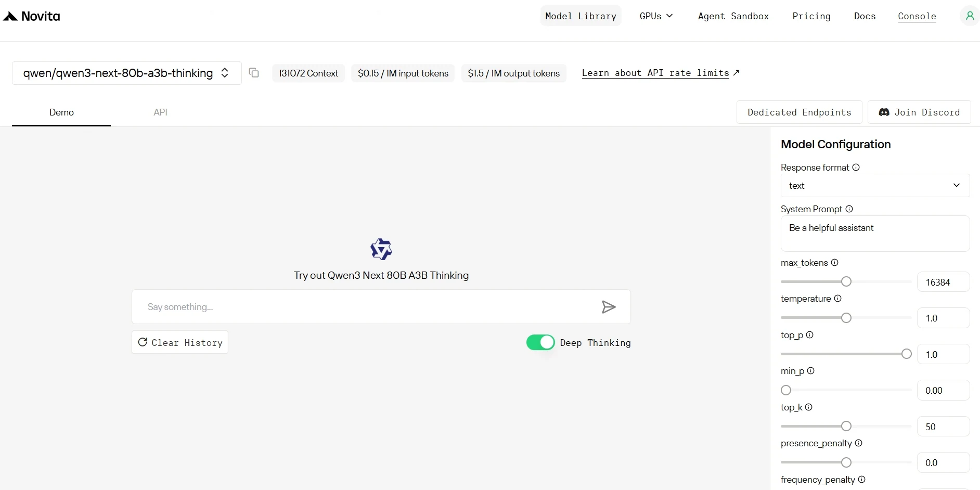Send the message with the paper plane icon
The height and width of the screenshot is (490, 980).
(609, 307)
